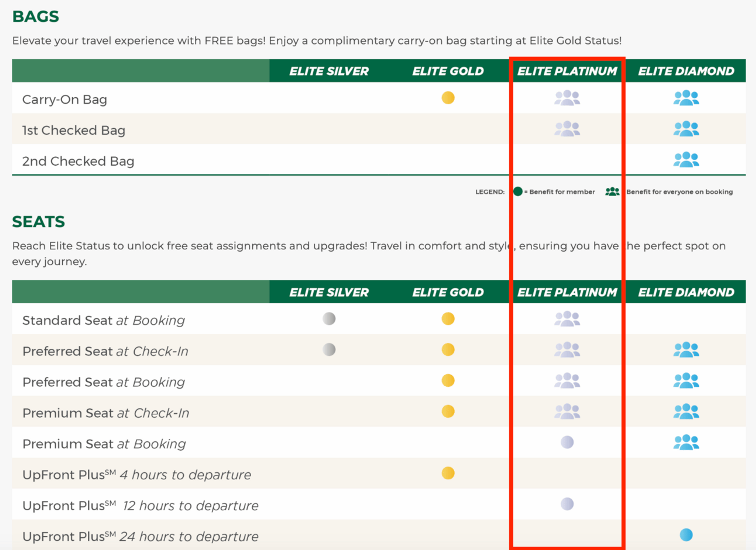Viewport: 756px width, 550px height.
Task: Click the BAGS section heading
Action: point(36,16)
